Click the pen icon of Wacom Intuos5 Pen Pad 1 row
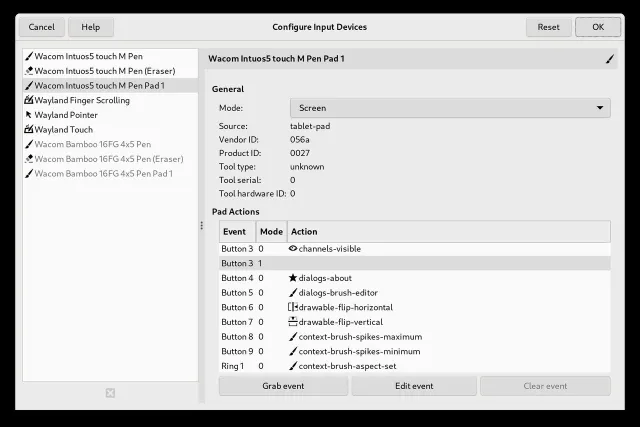The image size is (640, 427). point(29,86)
